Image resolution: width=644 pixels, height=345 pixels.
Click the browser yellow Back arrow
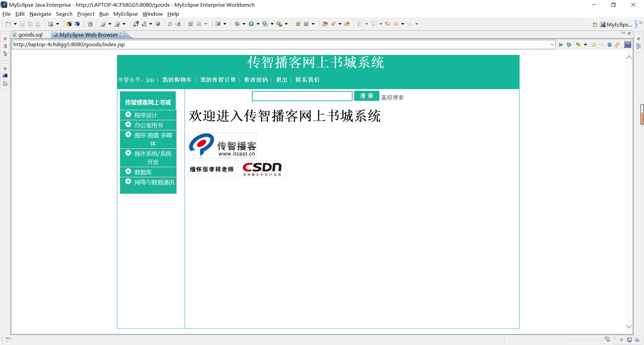594,45
